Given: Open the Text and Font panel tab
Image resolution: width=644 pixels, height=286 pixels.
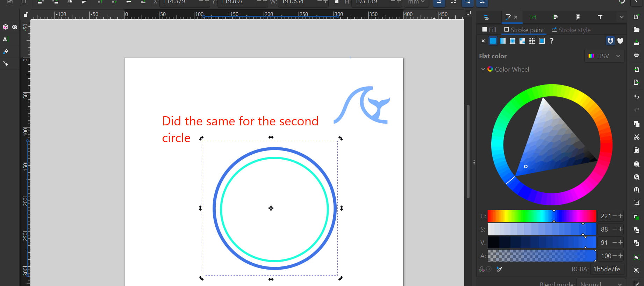Looking at the screenshot, I should [x=600, y=17].
